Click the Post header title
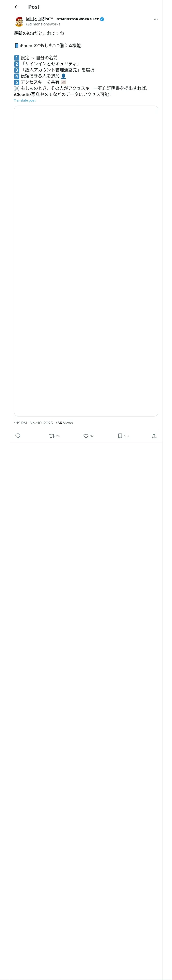This screenshot has width=172, height=980. 34,7
